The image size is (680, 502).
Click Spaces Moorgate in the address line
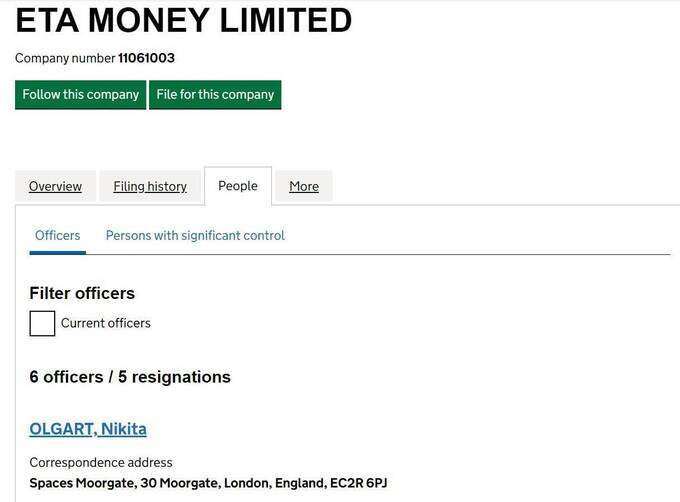[x=82, y=483]
